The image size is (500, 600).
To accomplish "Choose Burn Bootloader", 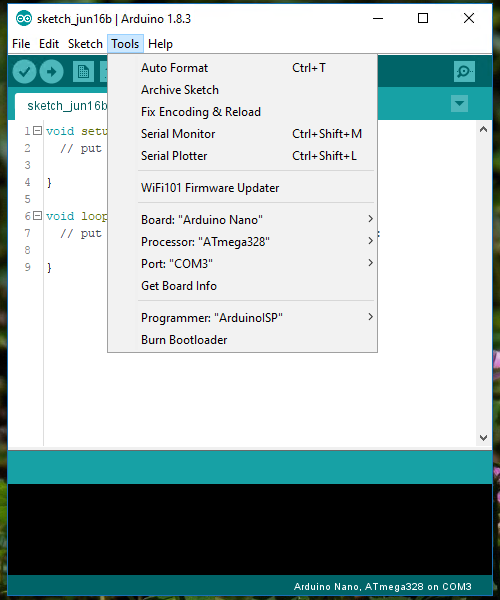I will (x=242, y=340).
